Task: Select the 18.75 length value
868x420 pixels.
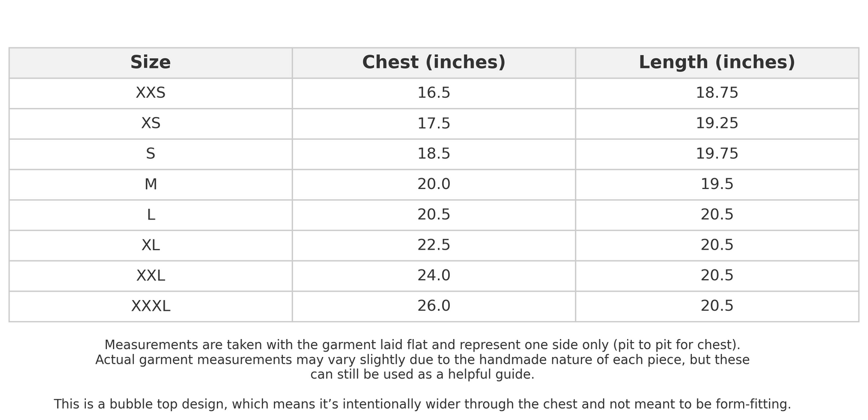Action: point(717,93)
